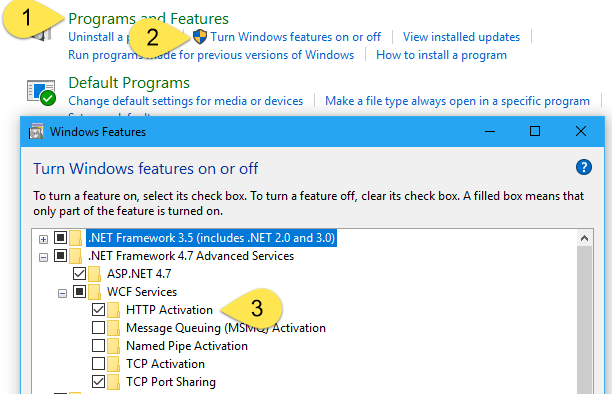Select the ASP.NET 4.7 tree item

point(139,274)
